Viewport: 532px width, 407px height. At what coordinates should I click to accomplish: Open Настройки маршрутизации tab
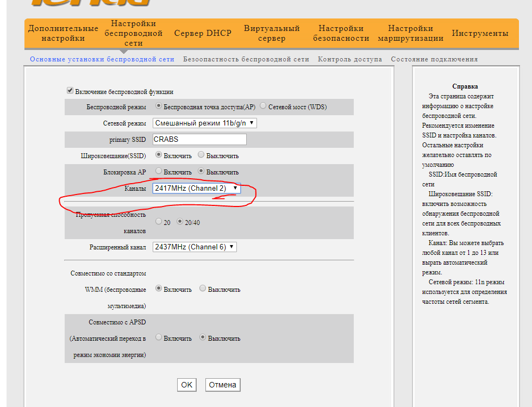[x=410, y=33]
